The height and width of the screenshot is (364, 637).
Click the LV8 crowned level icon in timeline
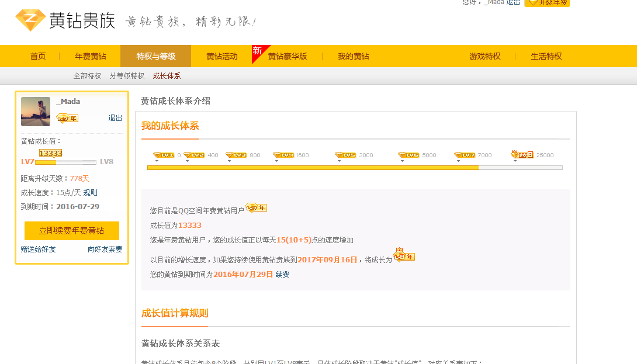pos(522,154)
